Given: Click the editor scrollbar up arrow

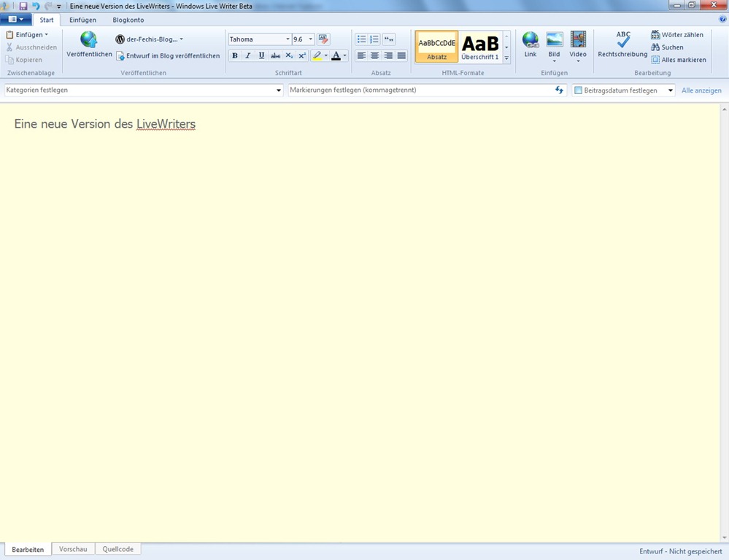Looking at the screenshot, I should coord(725,109).
